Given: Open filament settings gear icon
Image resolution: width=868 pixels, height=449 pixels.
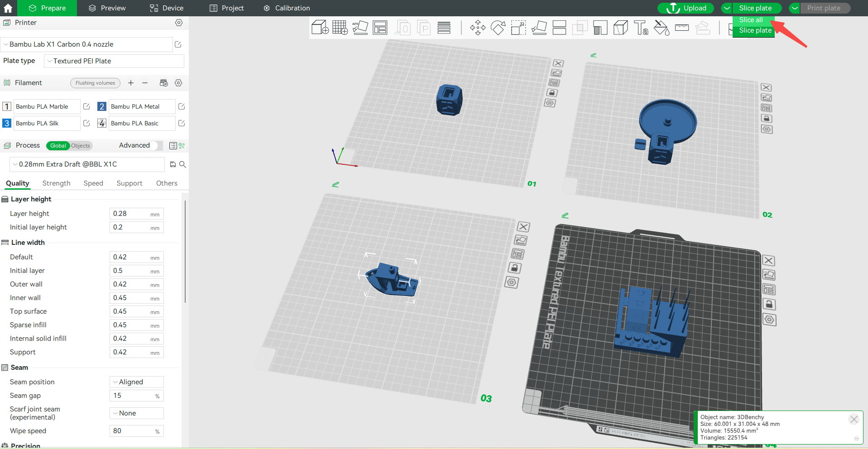Looking at the screenshot, I should click(x=178, y=83).
